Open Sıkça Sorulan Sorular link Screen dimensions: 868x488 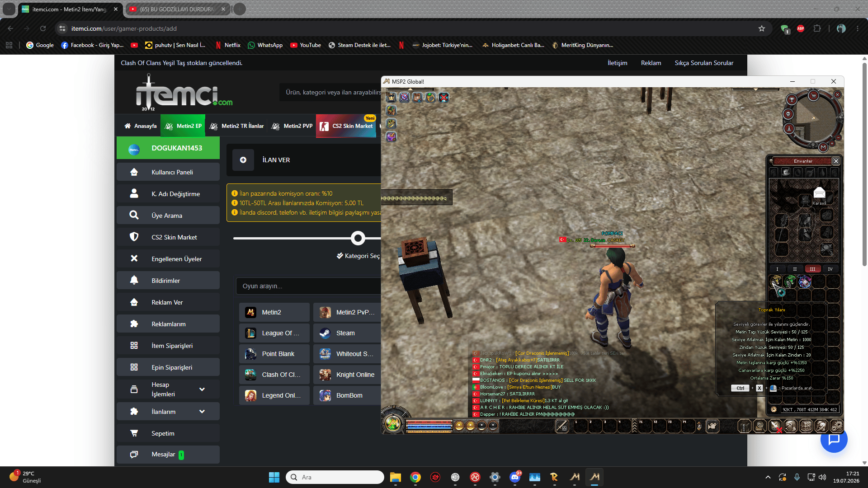(704, 63)
